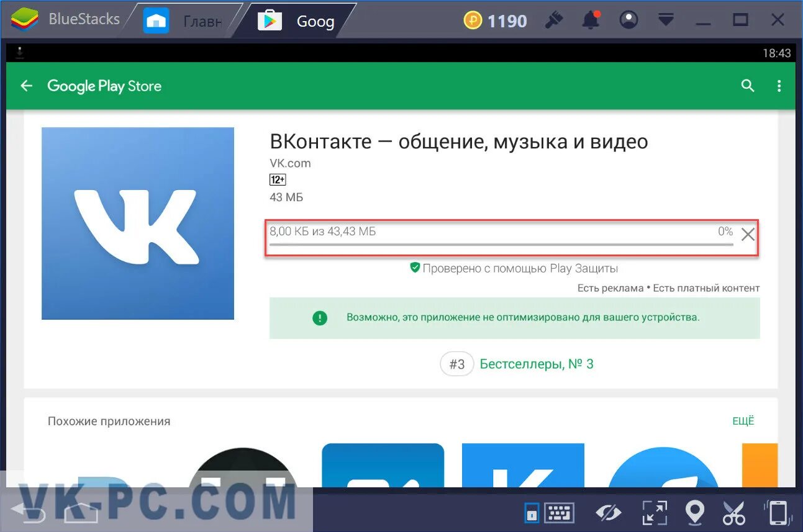The image size is (803, 532).
Task: Toggle the eye visibility icon
Action: 608,513
